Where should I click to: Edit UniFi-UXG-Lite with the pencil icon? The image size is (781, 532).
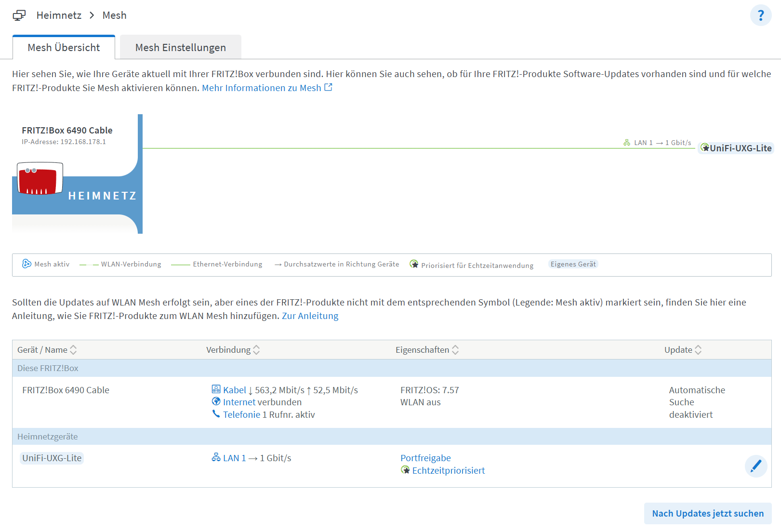click(x=756, y=466)
